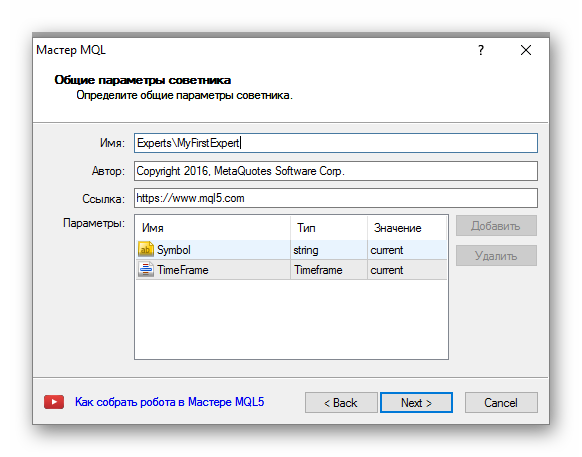Focus the Имя name input field

tap(336, 143)
